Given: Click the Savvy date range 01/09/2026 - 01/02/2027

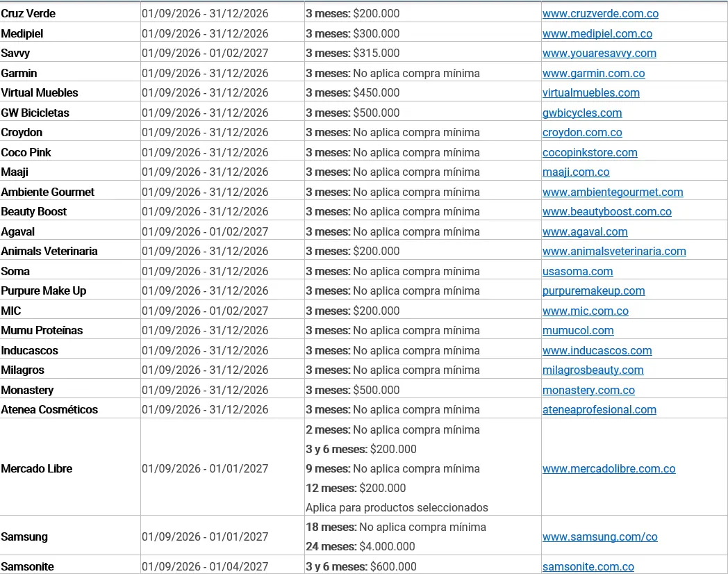Looking at the screenshot, I should point(205,53).
